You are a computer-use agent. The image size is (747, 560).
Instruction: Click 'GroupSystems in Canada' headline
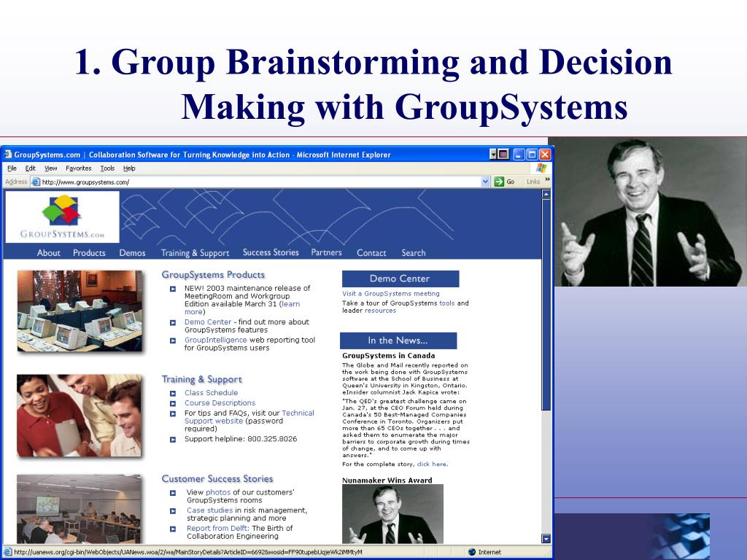pos(388,355)
